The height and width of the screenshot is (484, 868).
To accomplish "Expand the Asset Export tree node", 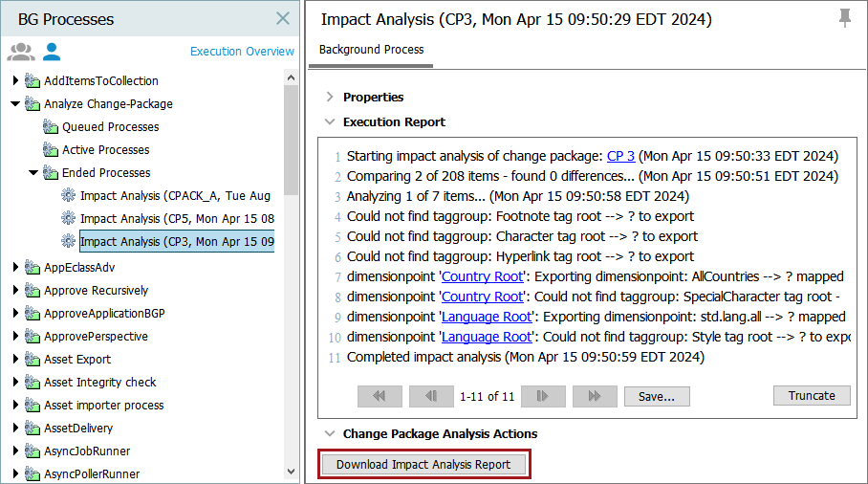I will point(15,360).
